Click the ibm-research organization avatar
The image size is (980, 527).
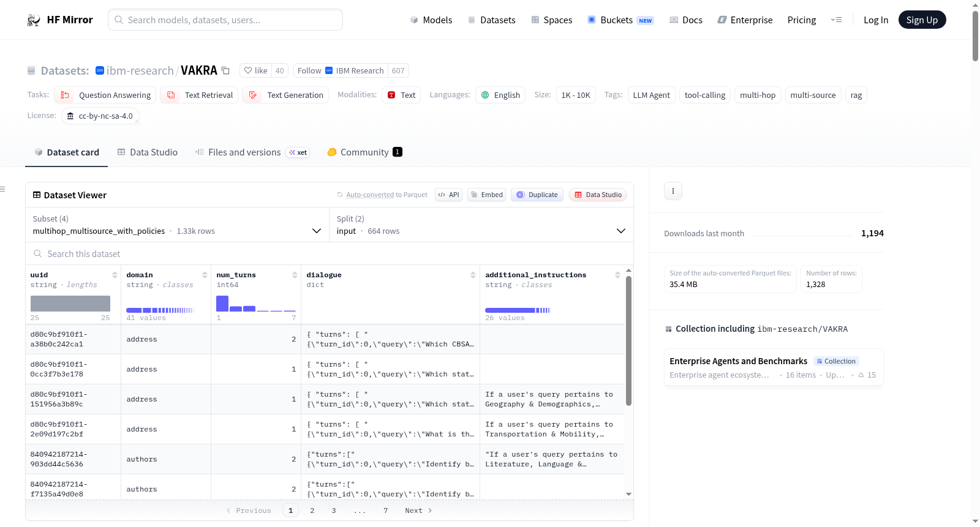100,70
